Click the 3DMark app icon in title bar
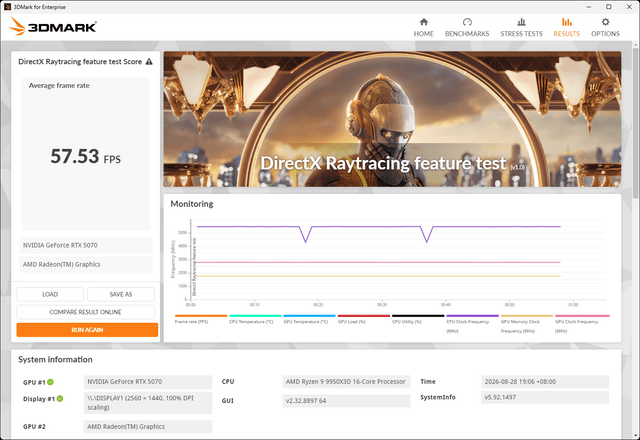The image size is (640, 440). [x=7, y=7]
